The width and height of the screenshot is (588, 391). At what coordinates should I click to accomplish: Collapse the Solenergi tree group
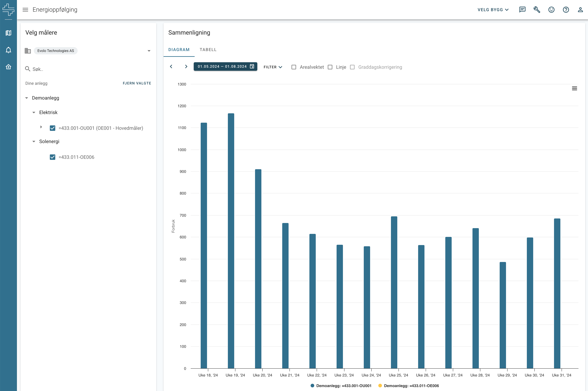pos(34,141)
